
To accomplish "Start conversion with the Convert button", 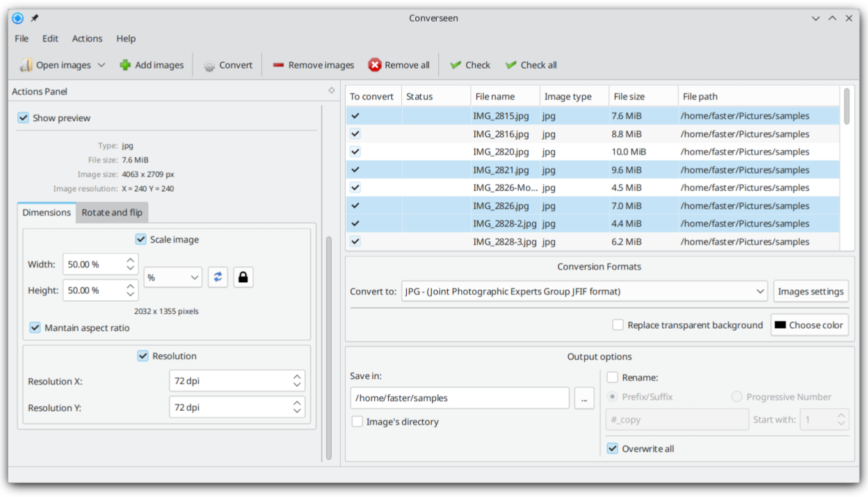I will coord(227,65).
